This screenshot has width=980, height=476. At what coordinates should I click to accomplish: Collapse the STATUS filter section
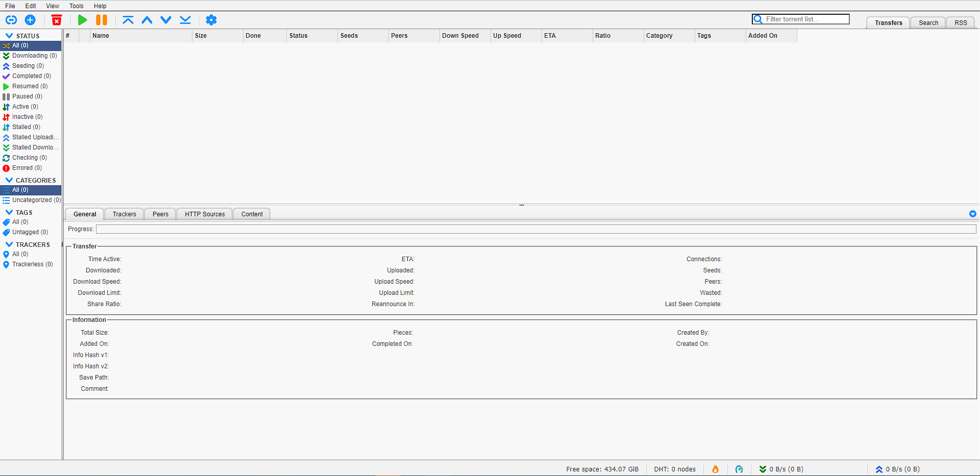coord(9,36)
